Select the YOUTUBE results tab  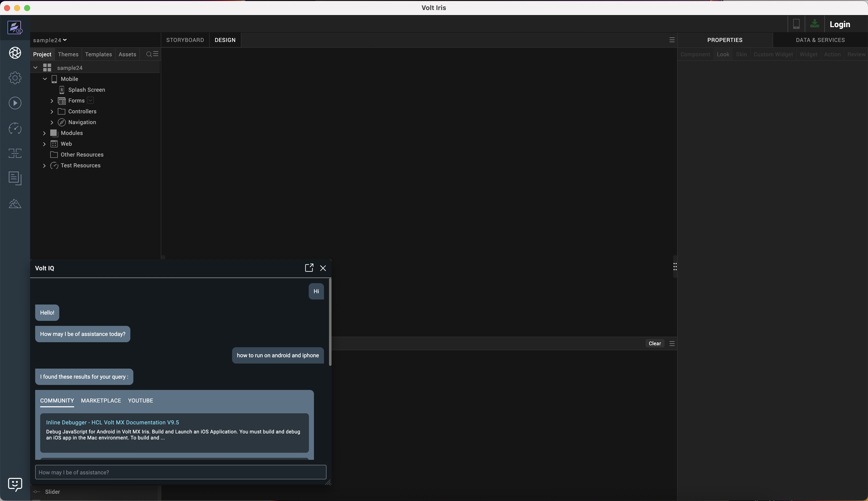point(140,400)
